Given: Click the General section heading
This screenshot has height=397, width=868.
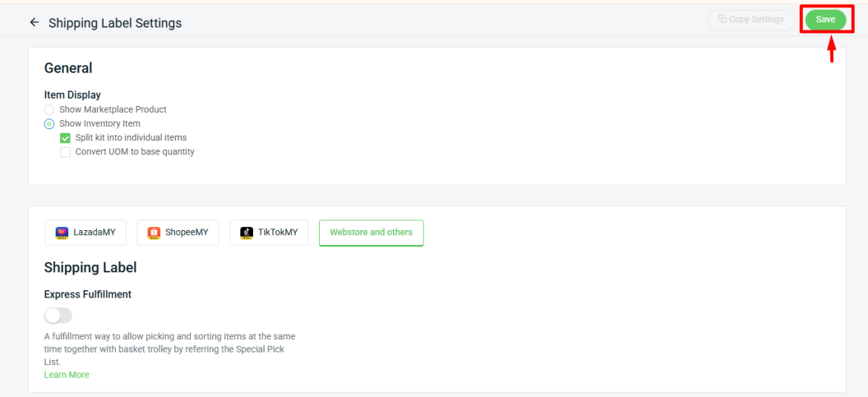Looking at the screenshot, I should [x=68, y=68].
